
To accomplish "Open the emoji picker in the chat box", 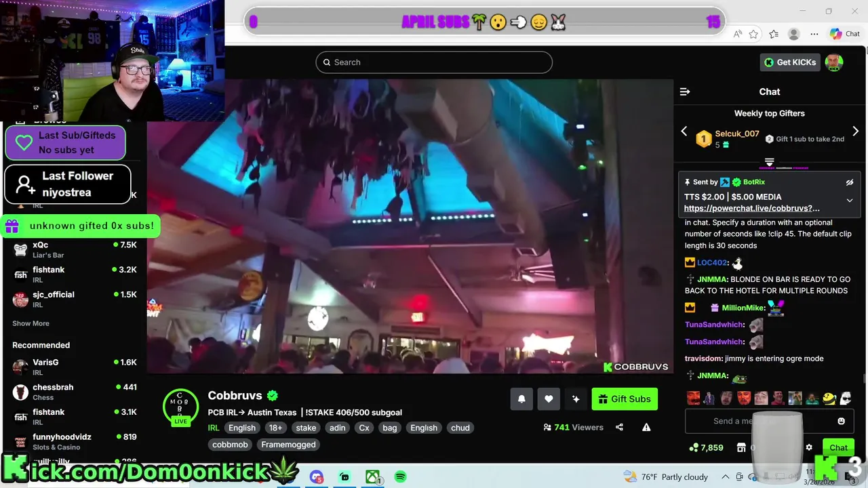I will (841, 421).
